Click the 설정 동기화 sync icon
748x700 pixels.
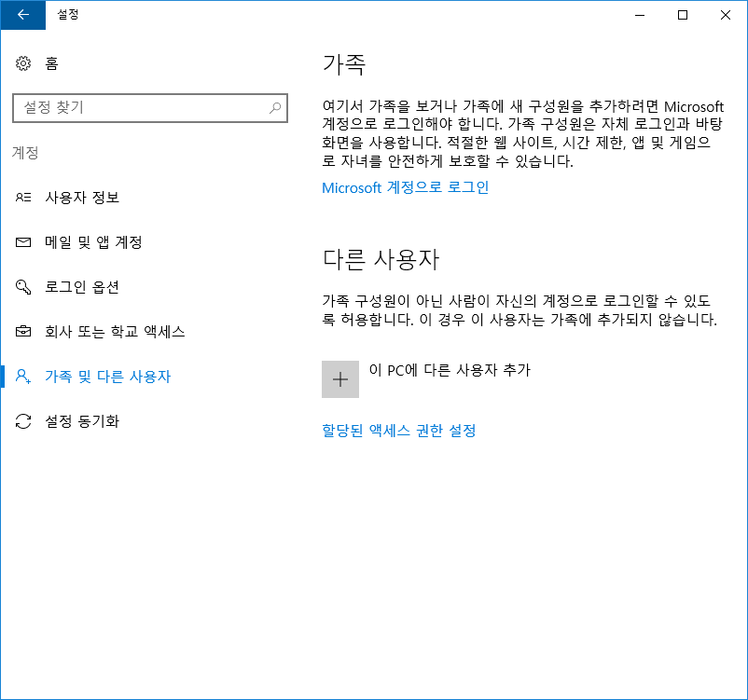click(x=23, y=421)
